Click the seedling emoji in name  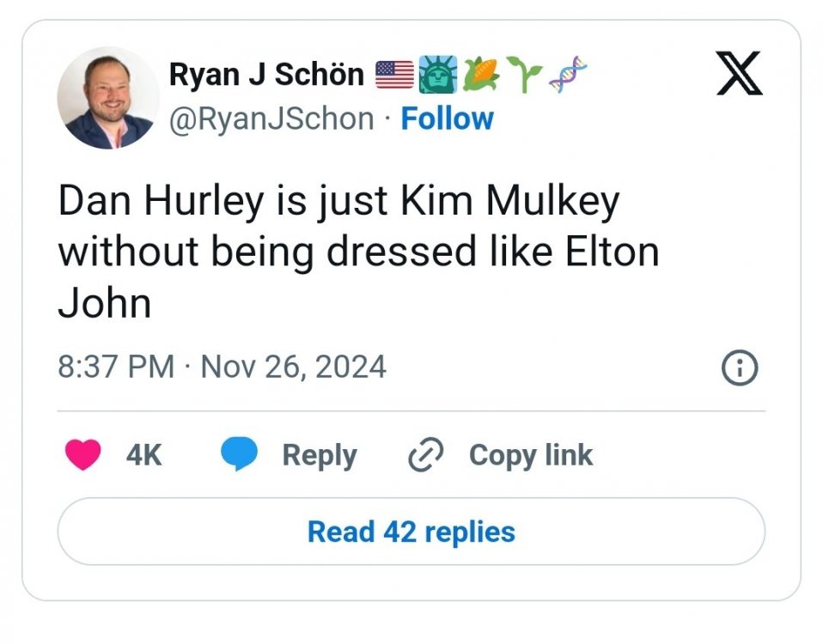(520, 76)
